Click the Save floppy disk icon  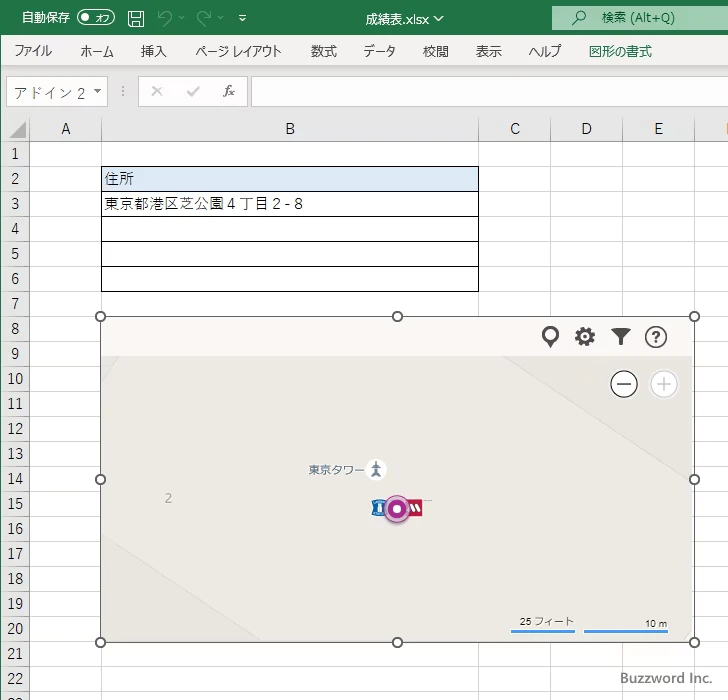click(136, 19)
